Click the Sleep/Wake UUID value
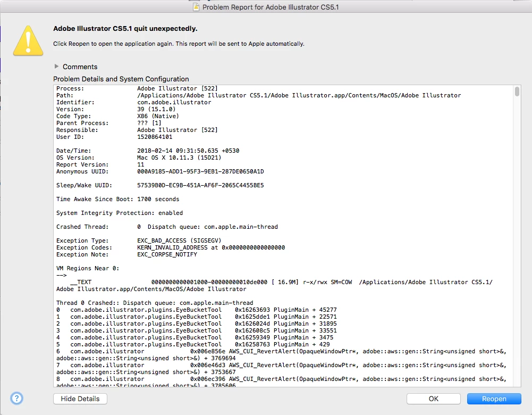This screenshot has width=532, height=415. pyautogui.click(x=200, y=185)
